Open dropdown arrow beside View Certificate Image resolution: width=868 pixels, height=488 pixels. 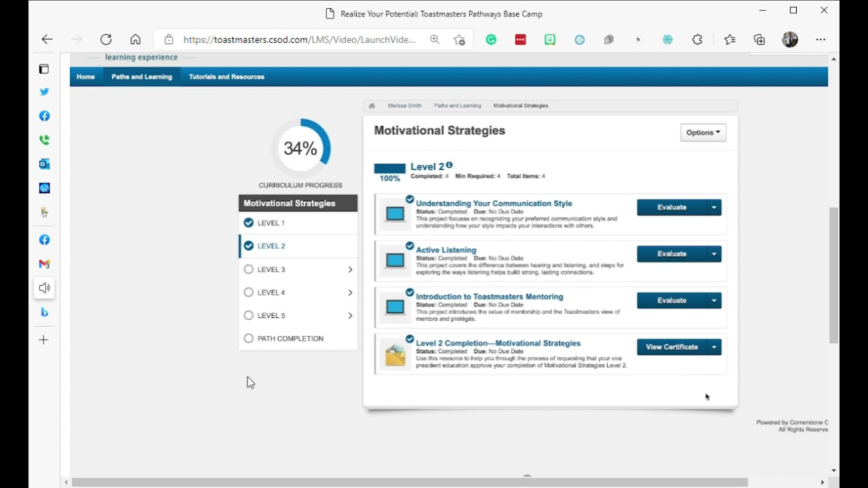(x=714, y=347)
